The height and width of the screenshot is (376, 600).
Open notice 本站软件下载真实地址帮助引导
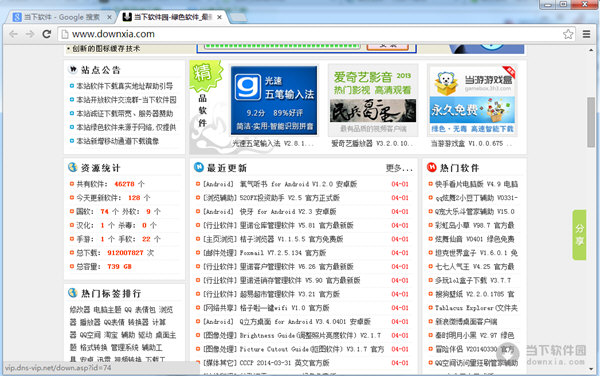point(124,86)
